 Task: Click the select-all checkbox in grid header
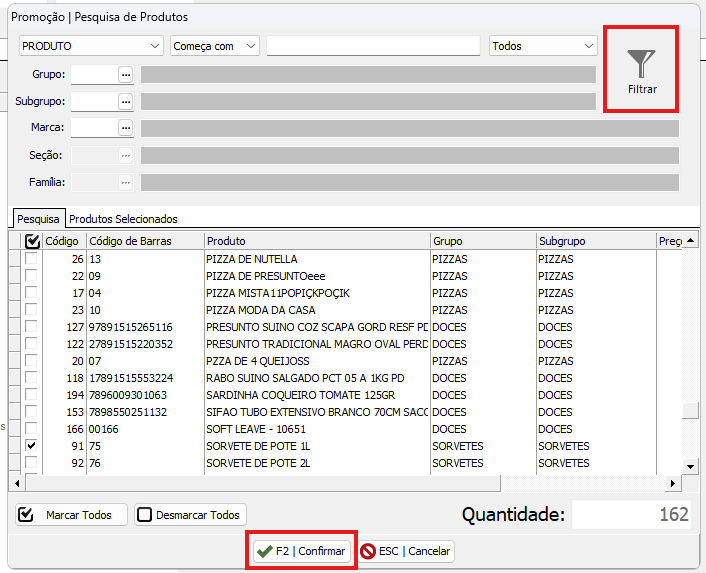[32, 241]
